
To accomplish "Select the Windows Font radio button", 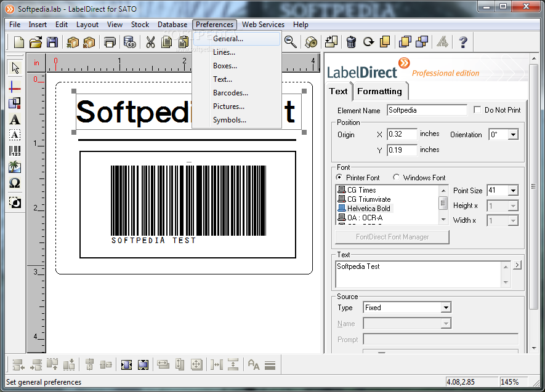I will pos(396,177).
